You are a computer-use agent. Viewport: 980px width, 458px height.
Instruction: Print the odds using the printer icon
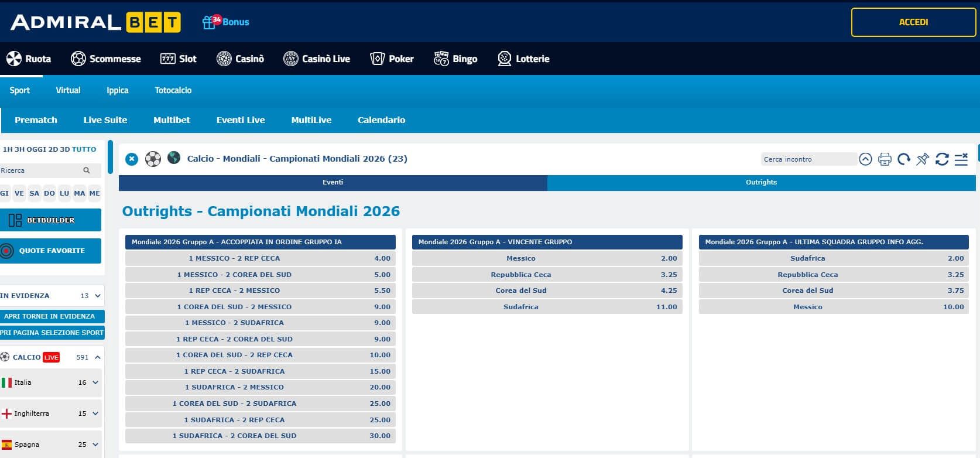[885, 159]
